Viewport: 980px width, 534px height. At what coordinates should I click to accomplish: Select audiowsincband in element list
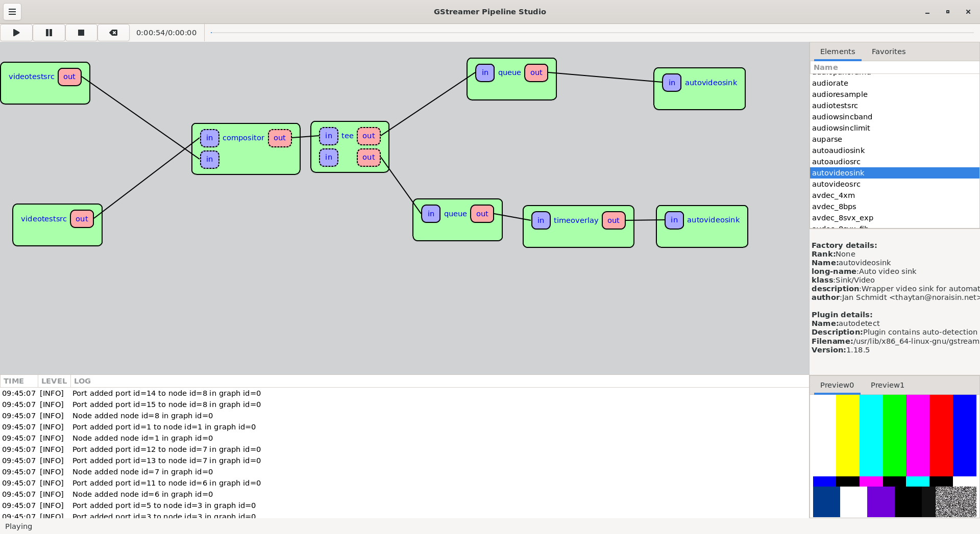(x=894, y=117)
